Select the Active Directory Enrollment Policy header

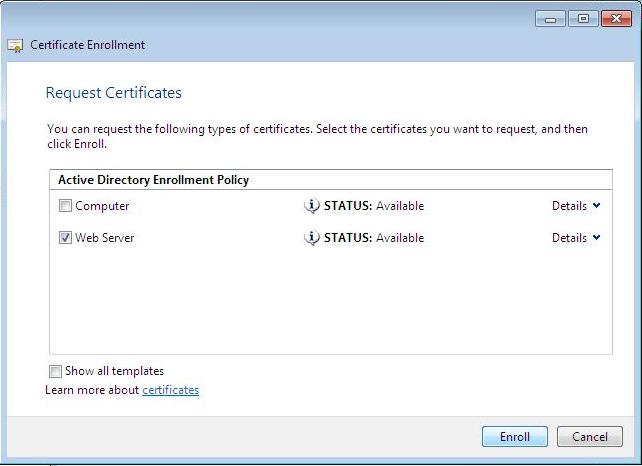[x=153, y=180]
